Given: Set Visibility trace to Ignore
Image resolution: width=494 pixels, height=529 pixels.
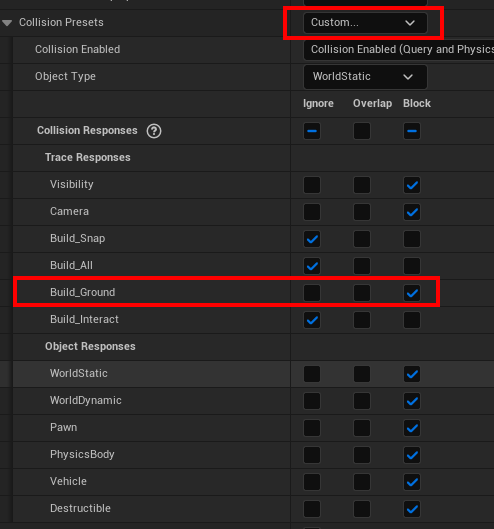Looking at the screenshot, I should (x=312, y=185).
